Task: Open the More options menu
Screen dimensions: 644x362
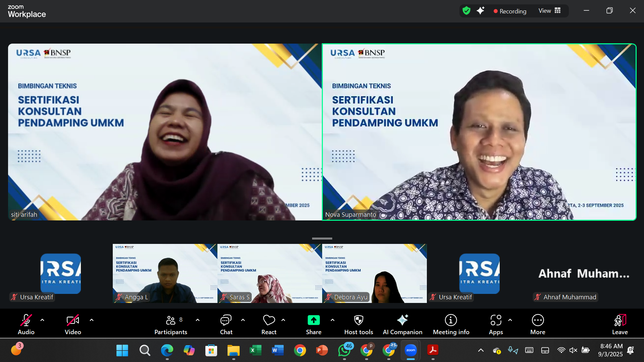Action: tap(538, 324)
